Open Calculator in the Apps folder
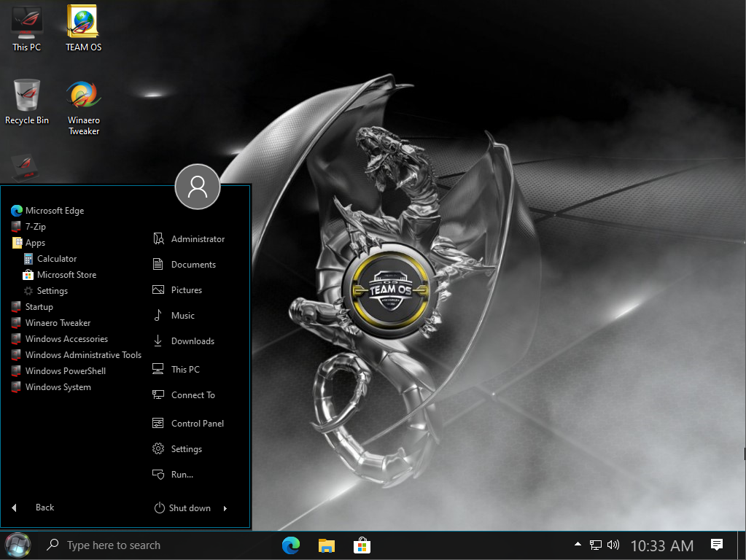 point(50,259)
